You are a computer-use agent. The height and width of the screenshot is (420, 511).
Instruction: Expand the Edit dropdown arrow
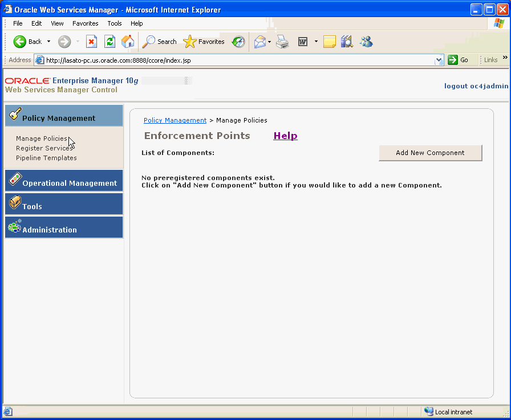pos(316,42)
